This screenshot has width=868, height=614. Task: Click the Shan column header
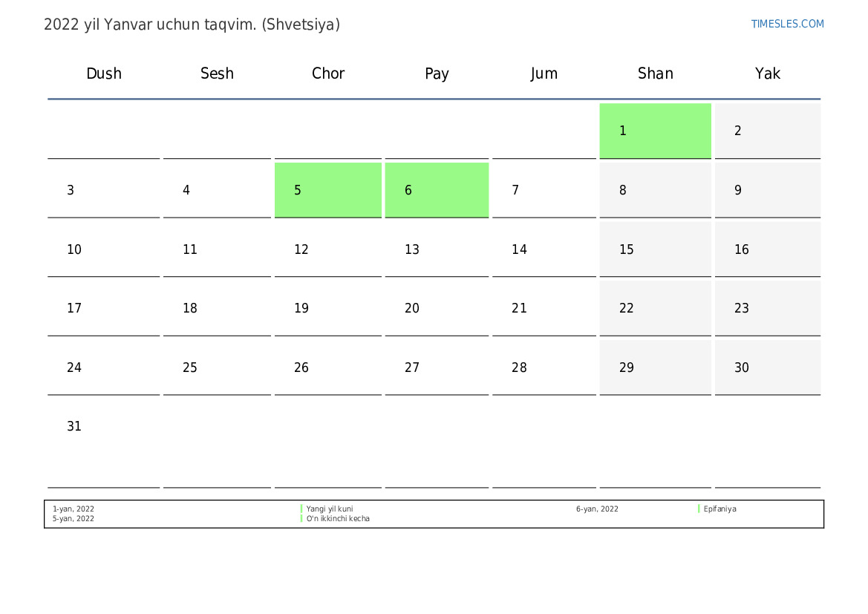pyautogui.click(x=655, y=74)
